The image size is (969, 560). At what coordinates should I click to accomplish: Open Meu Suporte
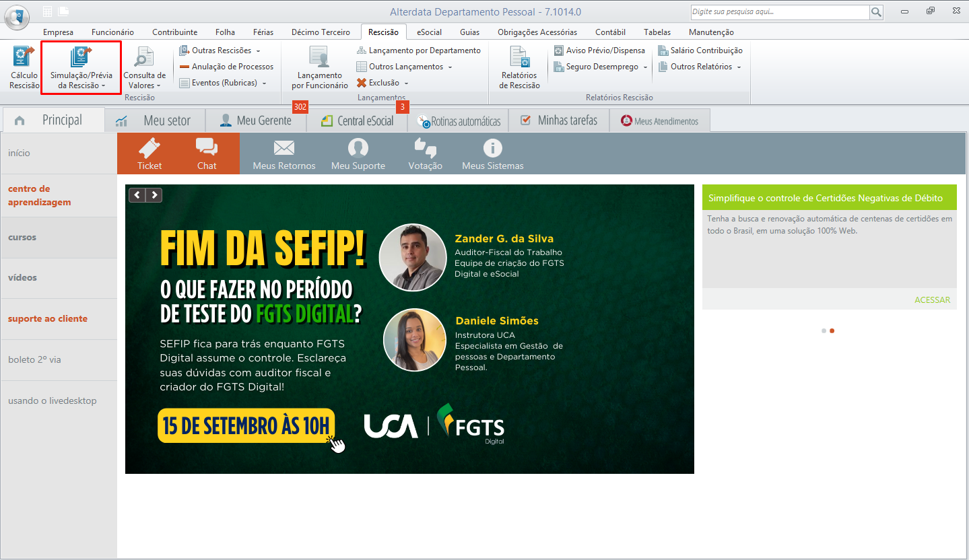[358, 154]
